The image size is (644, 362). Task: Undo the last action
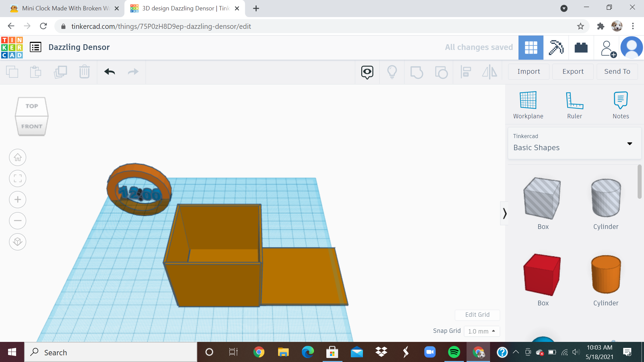pyautogui.click(x=109, y=72)
